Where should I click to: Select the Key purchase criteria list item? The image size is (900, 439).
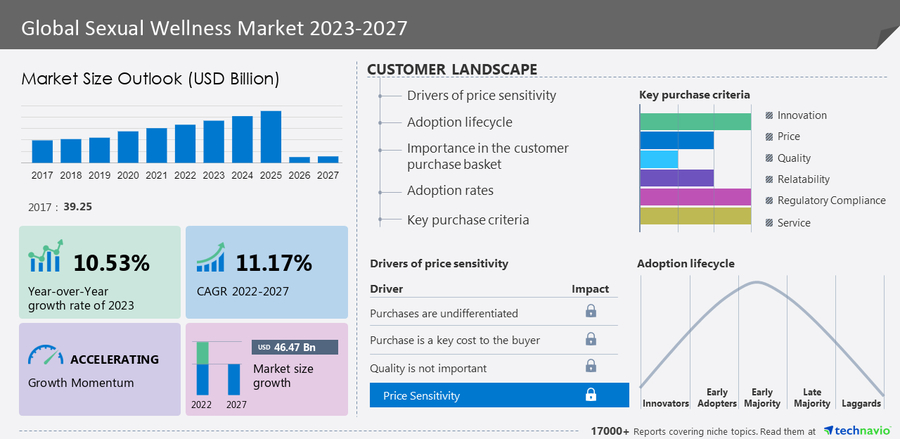point(467,220)
